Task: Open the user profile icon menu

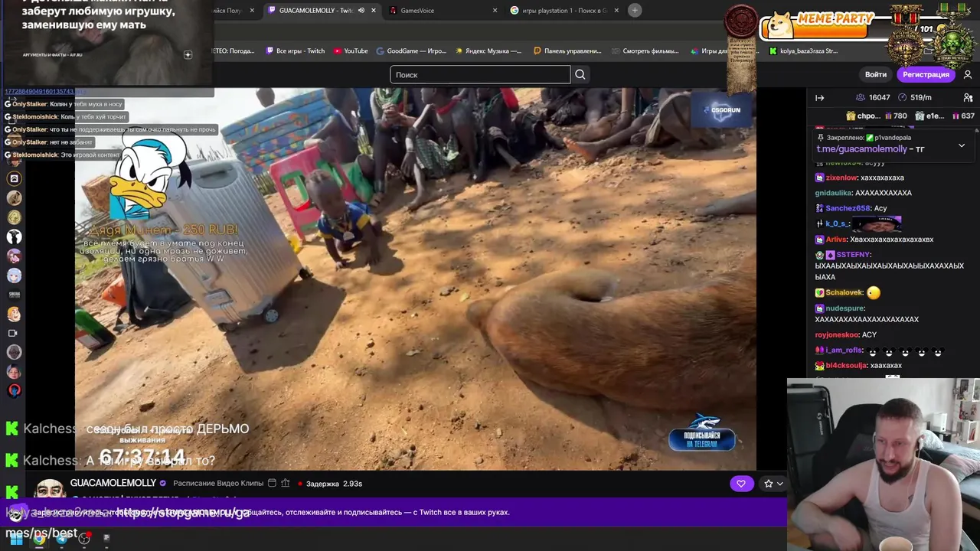Action: [968, 74]
